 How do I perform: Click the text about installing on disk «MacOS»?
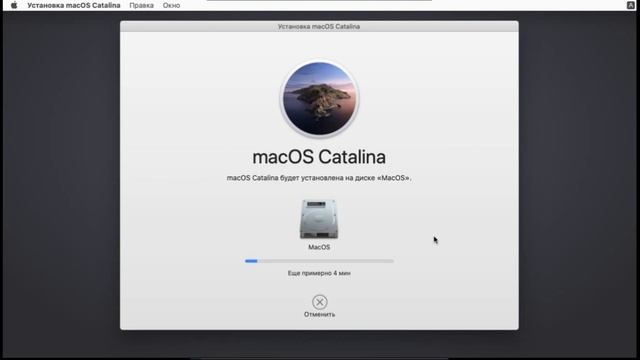tap(319, 178)
